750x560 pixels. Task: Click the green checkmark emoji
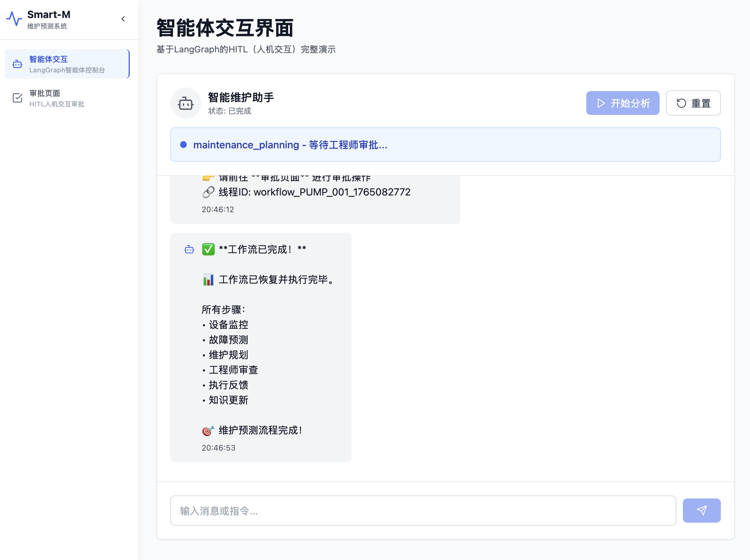(208, 250)
